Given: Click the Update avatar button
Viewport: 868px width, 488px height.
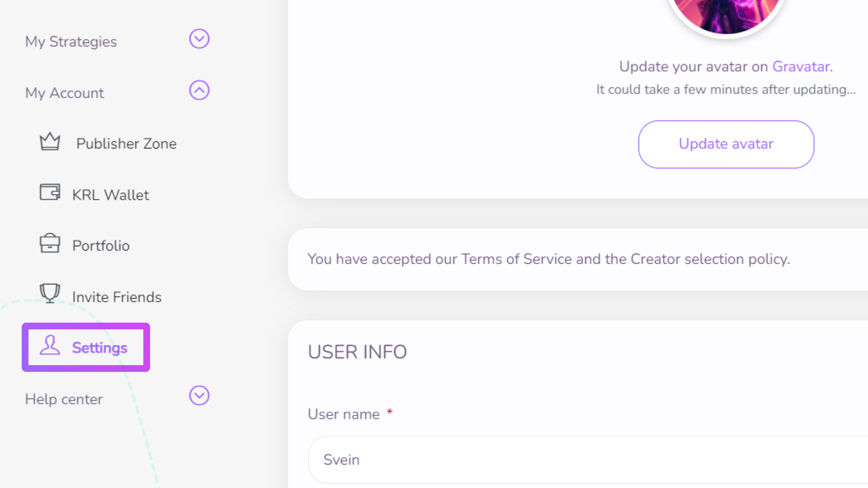Looking at the screenshot, I should (x=726, y=144).
